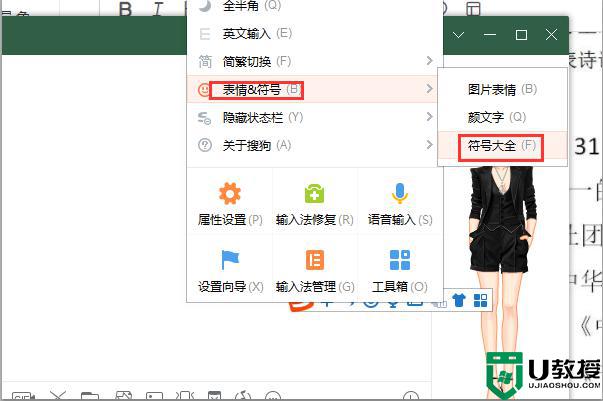Click the moon icon of 全半角
The width and height of the screenshot is (603, 401).
205,5
